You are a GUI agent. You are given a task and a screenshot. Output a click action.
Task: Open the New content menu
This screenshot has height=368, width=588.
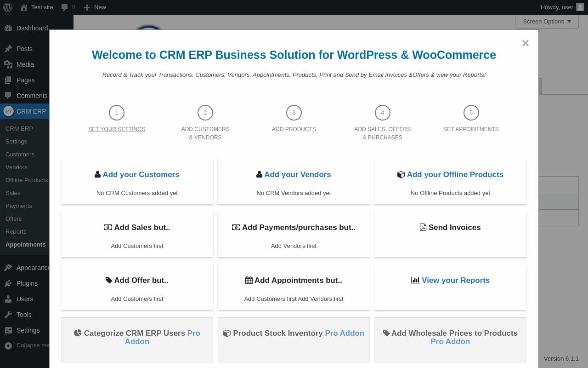pyautogui.click(x=95, y=7)
